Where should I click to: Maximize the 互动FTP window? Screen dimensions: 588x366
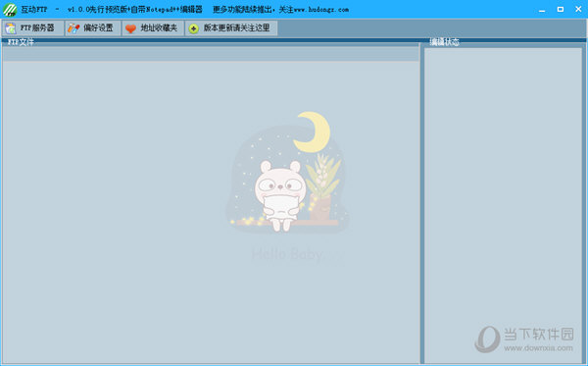point(561,10)
